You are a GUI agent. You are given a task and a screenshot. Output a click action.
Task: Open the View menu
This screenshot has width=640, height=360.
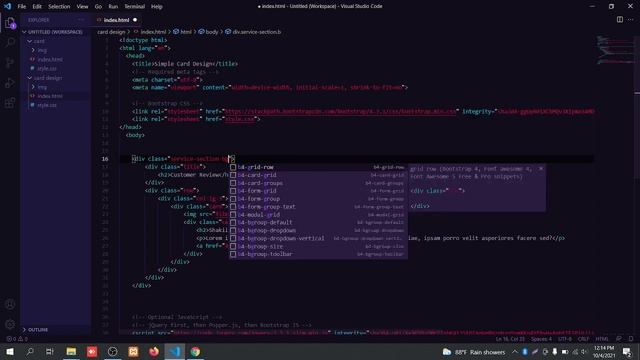(x=82, y=7)
